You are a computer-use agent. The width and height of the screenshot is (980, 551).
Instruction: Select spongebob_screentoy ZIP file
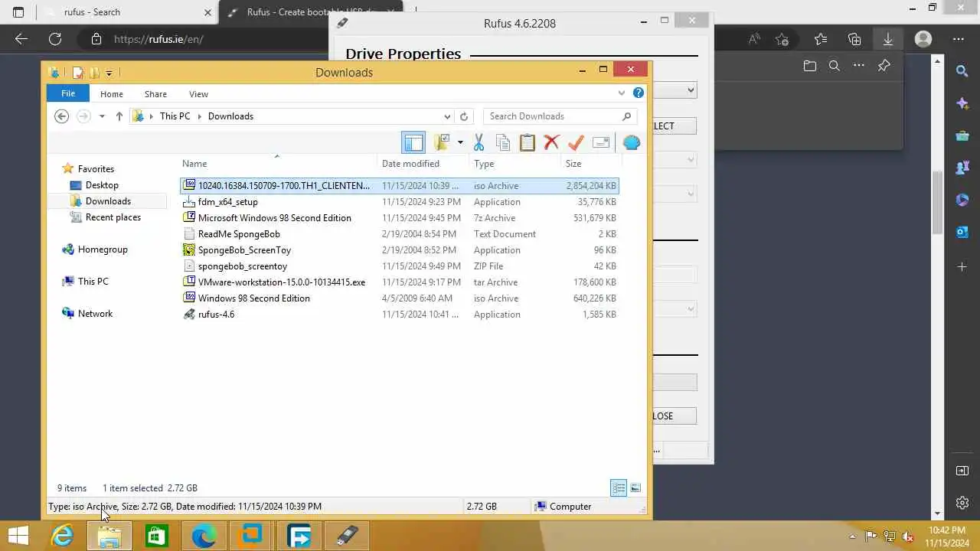[399, 266]
